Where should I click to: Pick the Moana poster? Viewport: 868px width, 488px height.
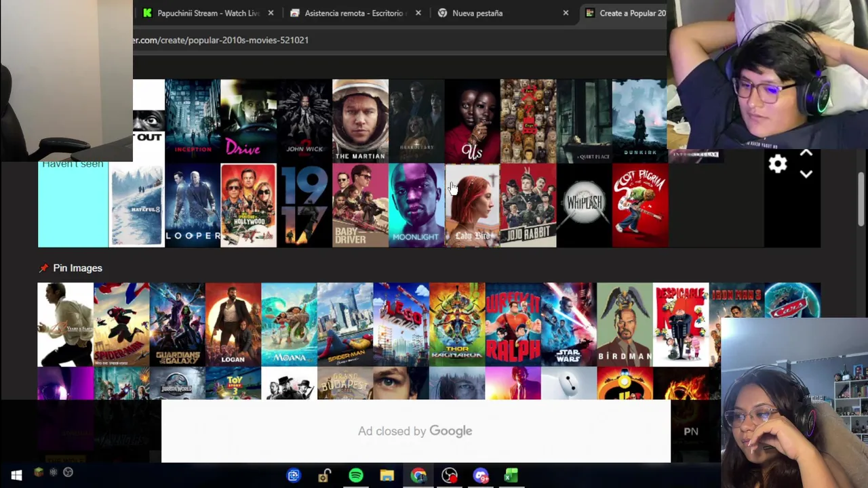click(289, 325)
